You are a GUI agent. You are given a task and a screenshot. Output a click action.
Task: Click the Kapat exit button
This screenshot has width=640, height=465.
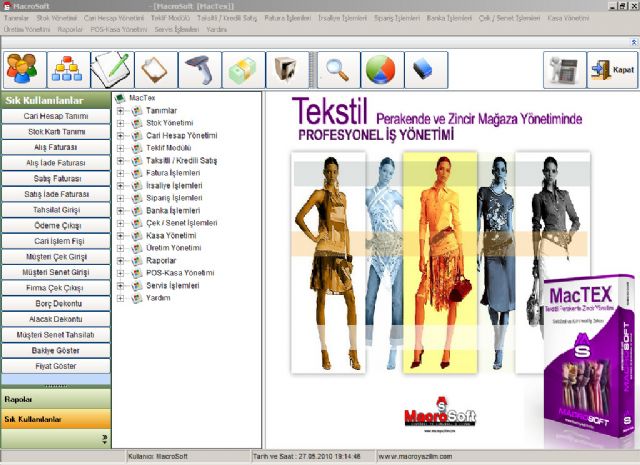[x=612, y=70]
